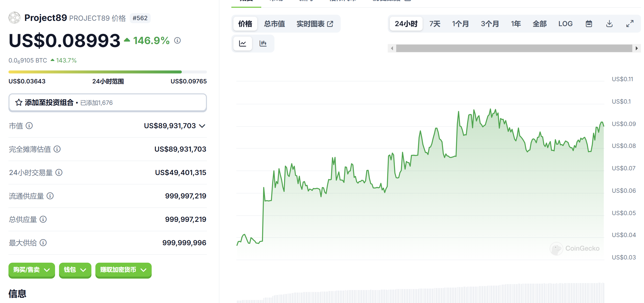Image resolution: width=644 pixels, height=303 pixels.
Task: Show info tooltip next to 最大供给
Action: [x=43, y=243]
